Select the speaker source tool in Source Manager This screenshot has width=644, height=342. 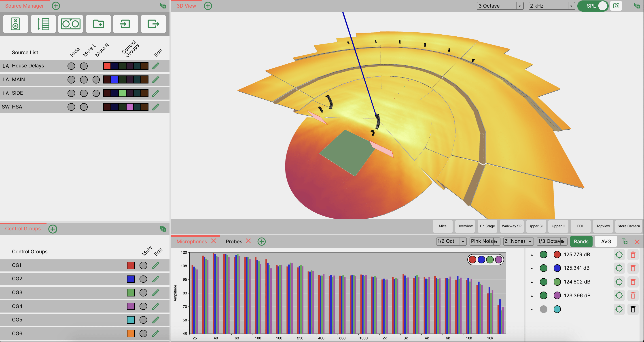(x=15, y=24)
